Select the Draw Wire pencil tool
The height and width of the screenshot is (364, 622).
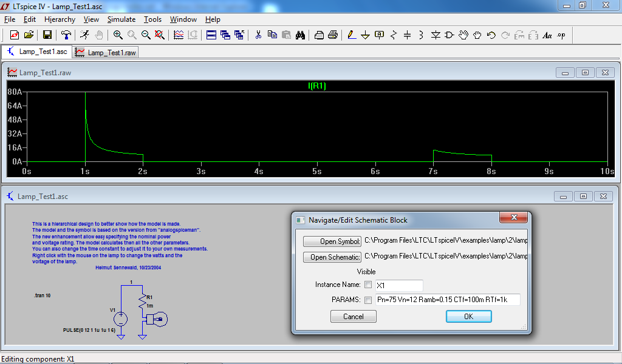pyautogui.click(x=352, y=35)
